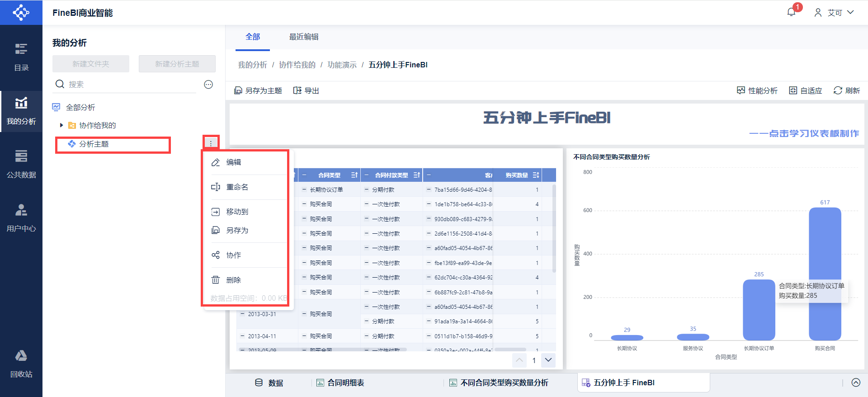This screenshot has height=397, width=868.
Task: Click the 自适应 layout button
Action: 806,90
